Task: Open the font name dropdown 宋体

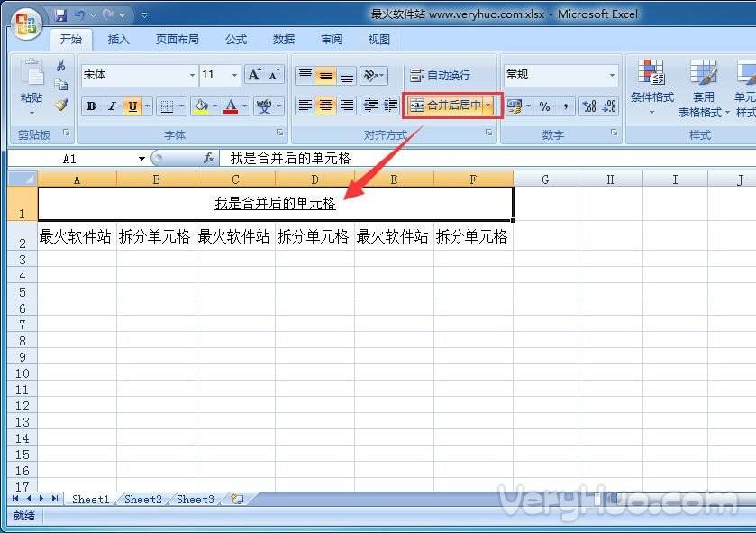Action: point(192,75)
